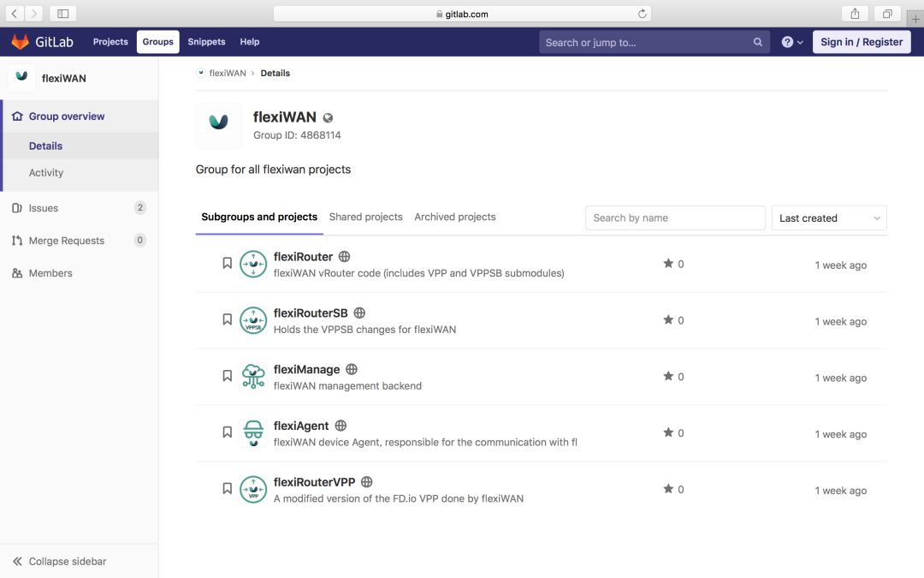
Task: Click the search magnifier icon in GitLab header
Action: (758, 42)
